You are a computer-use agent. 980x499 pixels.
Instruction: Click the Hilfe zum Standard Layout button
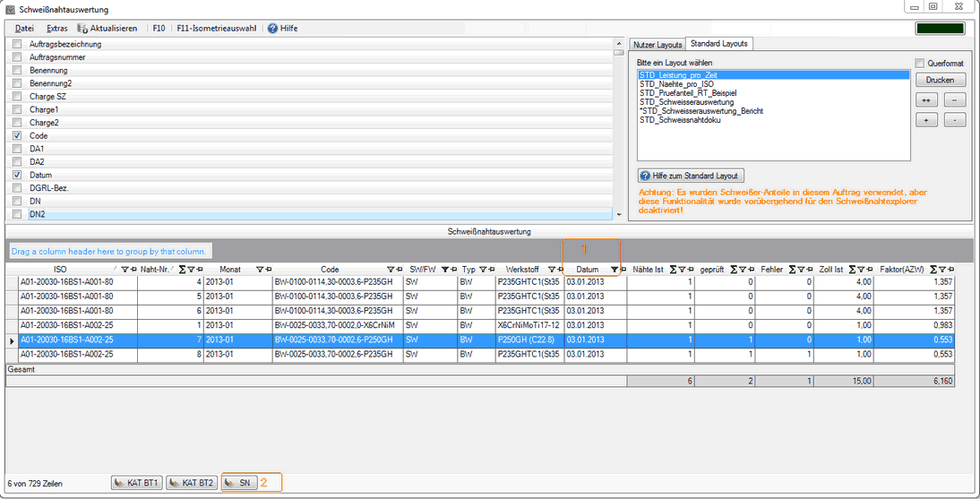[691, 176]
